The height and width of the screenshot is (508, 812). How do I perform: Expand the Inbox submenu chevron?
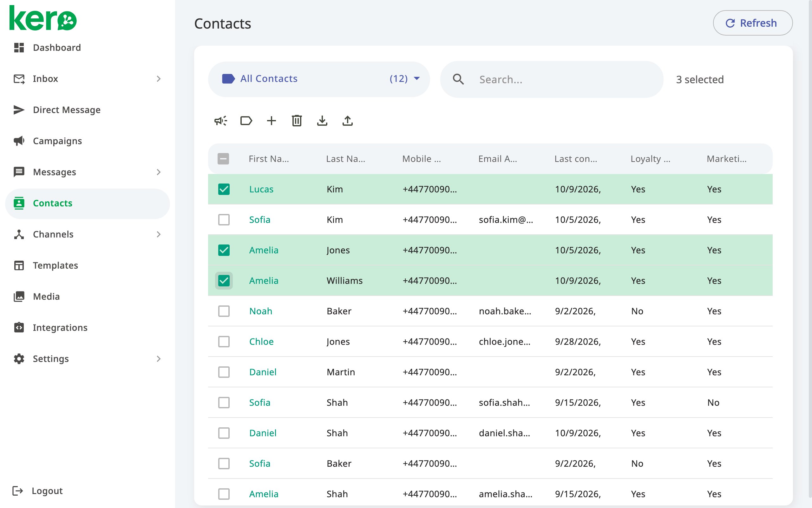(159, 79)
